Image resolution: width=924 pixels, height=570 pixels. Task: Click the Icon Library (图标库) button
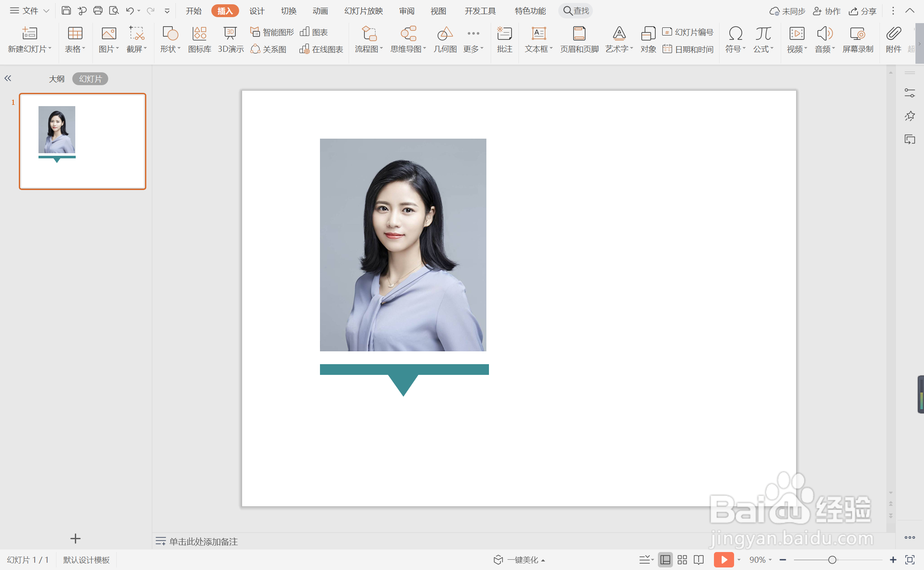[x=199, y=39]
